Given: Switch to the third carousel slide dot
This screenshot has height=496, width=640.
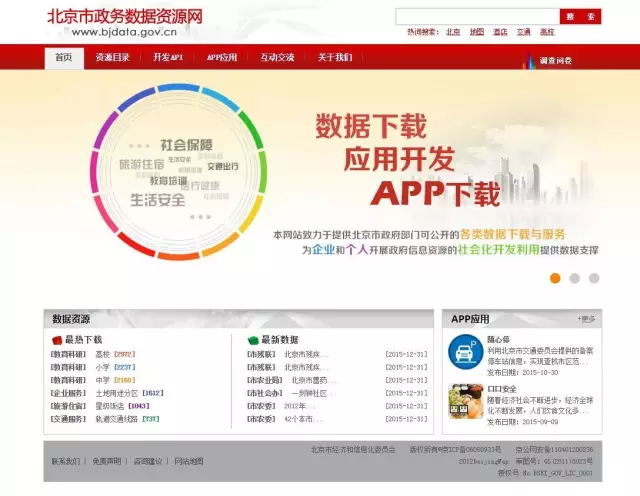Looking at the screenshot, I should pyautogui.click(x=593, y=278).
